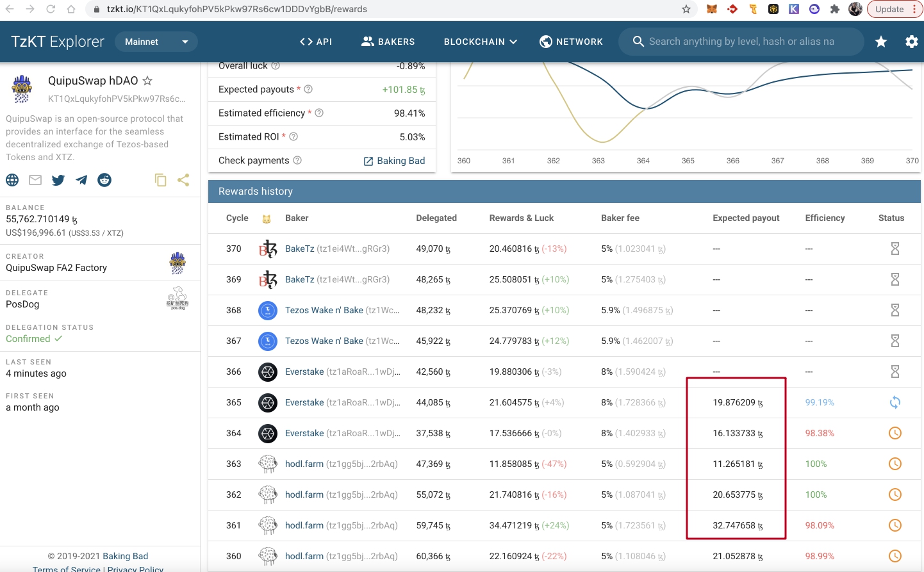Focus the search anything field
Viewport: 924px width, 572px height.
tap(741, 42)
